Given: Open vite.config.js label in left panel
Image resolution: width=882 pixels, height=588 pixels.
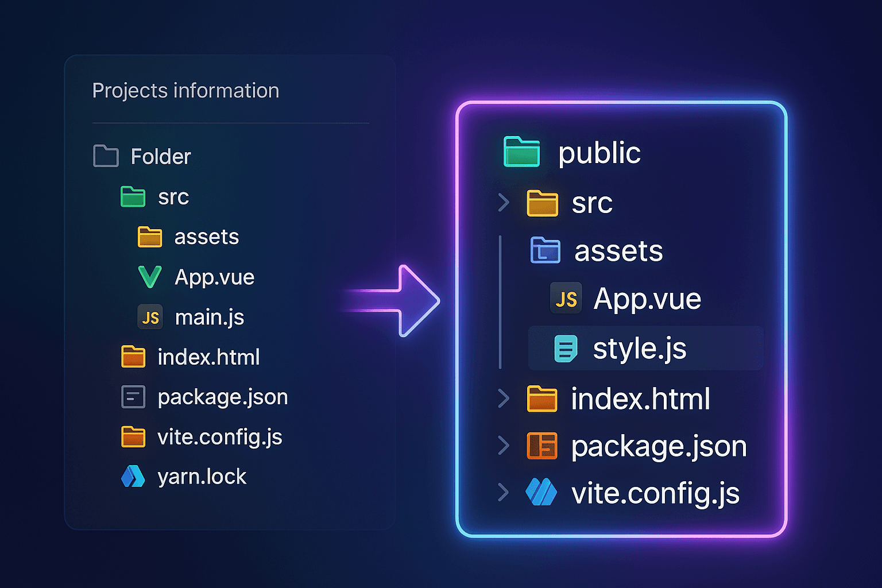Looking at the screenshot, I should [220, 438].
